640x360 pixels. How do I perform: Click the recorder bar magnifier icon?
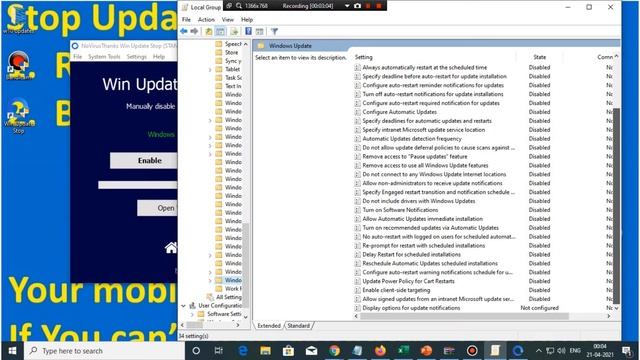pos(239,6)
